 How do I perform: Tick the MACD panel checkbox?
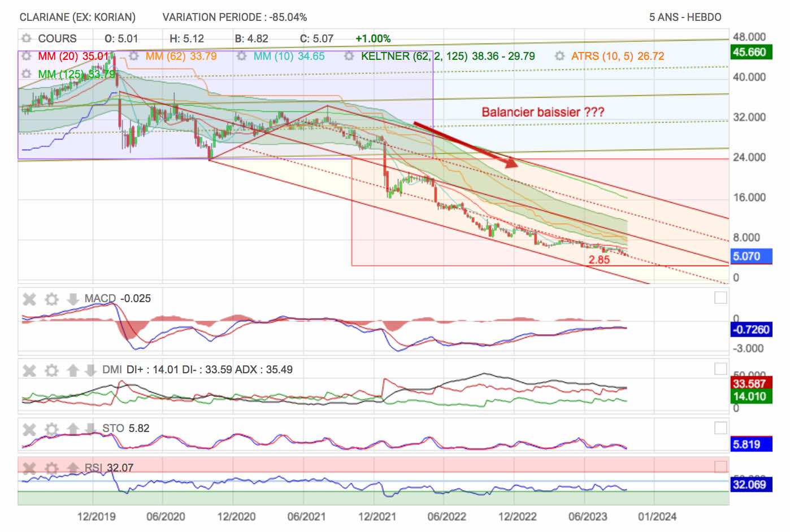[720, 297]
